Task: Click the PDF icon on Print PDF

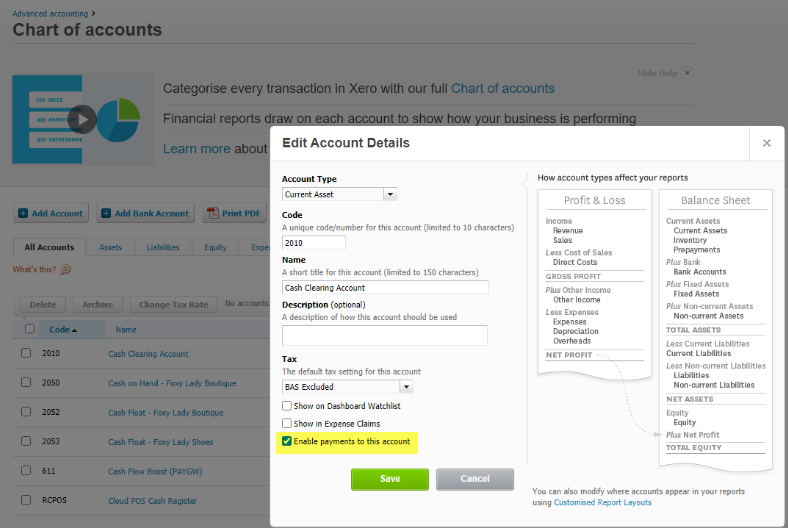Action: coord(213,213)
